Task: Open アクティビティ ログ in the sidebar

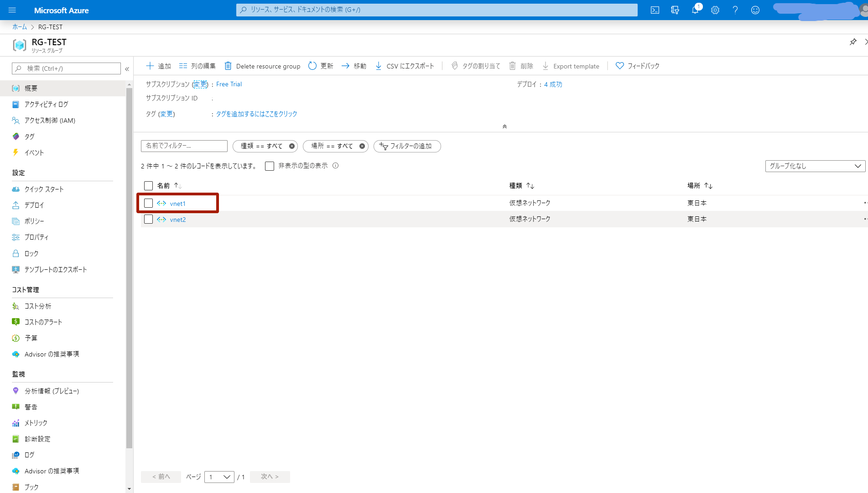Action: click(46, 105)
